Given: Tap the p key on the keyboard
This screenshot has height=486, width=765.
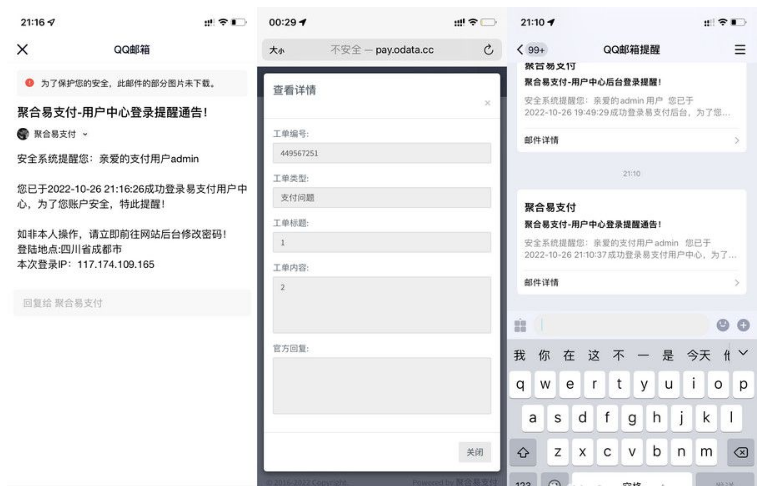Looking at the screenshot, I should tap(743, 384).
